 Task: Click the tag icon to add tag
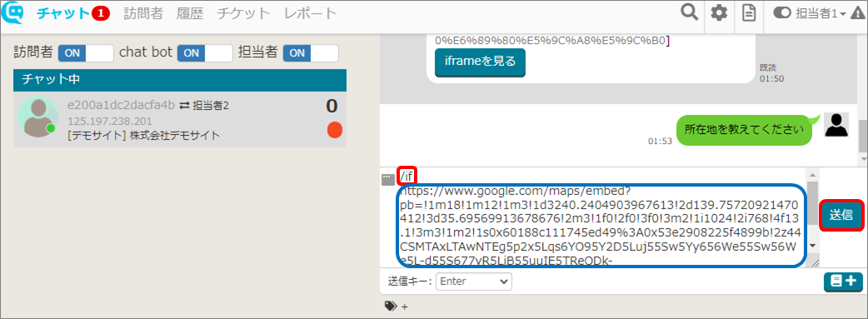(391, 305)
